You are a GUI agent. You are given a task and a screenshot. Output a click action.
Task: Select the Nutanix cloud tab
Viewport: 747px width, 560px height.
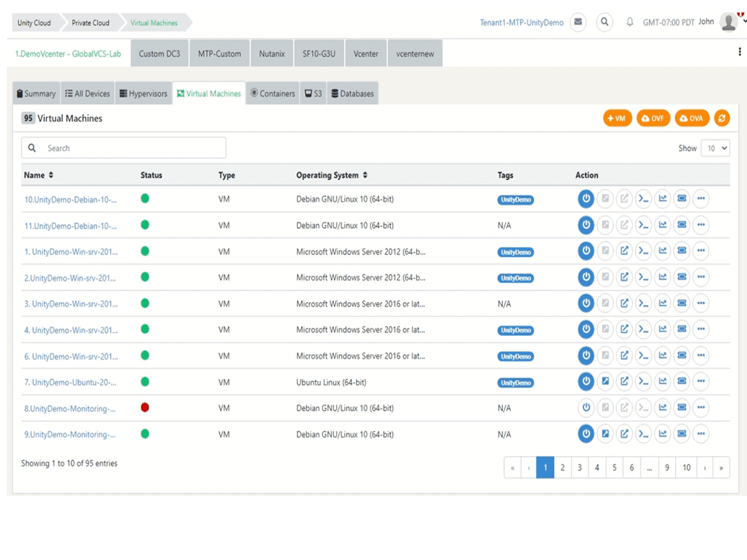[272, 54]
